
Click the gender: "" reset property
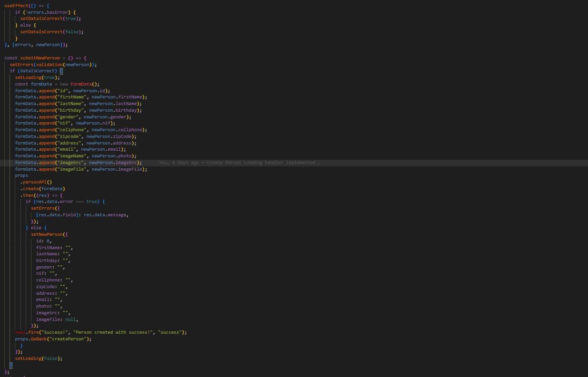(50, 267)
